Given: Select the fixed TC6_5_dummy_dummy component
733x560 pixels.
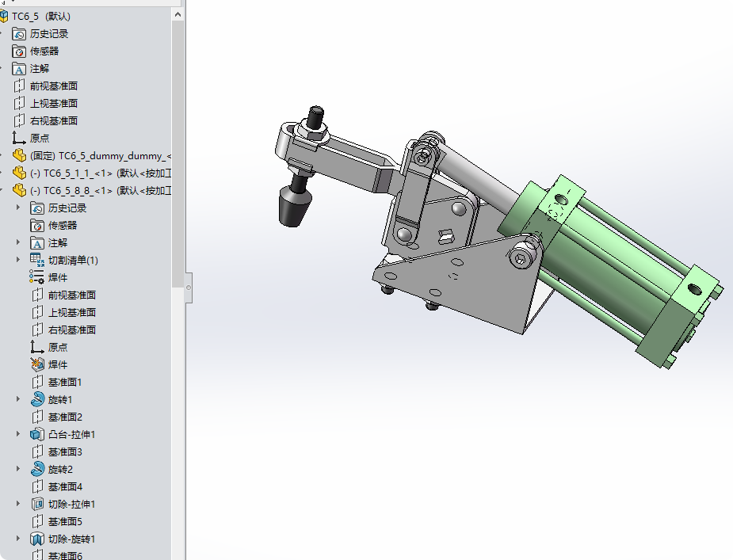Looking at the screenshot, I should click(79, 155).
